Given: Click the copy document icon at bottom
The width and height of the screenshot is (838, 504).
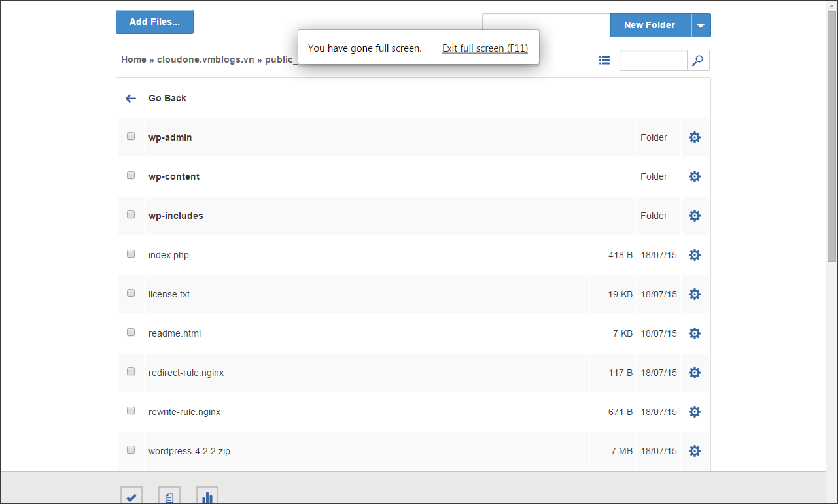Looking at the screenshot, I should coord(169,497).
